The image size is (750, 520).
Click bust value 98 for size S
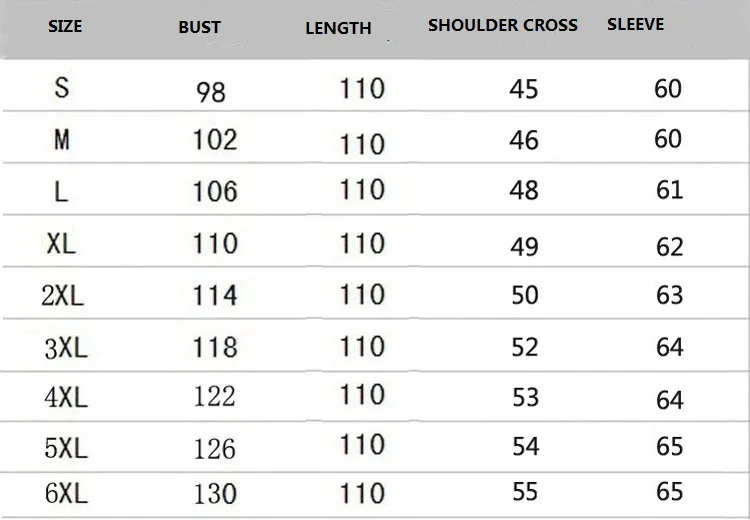[x=211, y=92]
